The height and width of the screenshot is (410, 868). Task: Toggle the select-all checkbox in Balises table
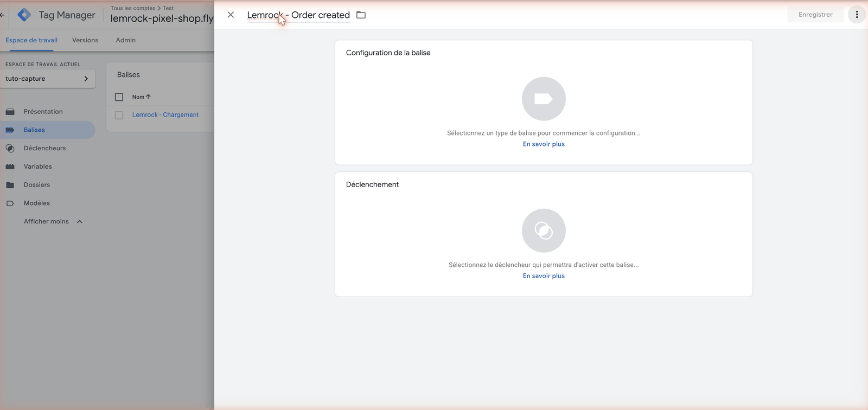pos(119,97)
